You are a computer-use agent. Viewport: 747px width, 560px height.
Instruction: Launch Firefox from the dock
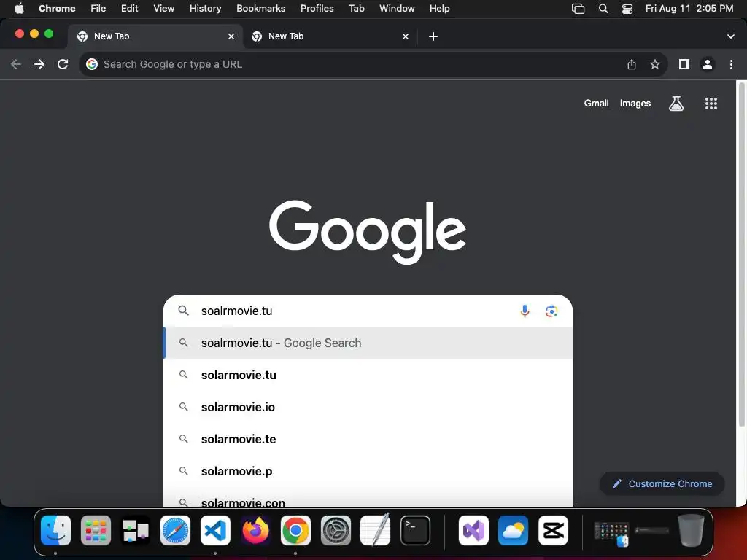click(x=255, y=531)
